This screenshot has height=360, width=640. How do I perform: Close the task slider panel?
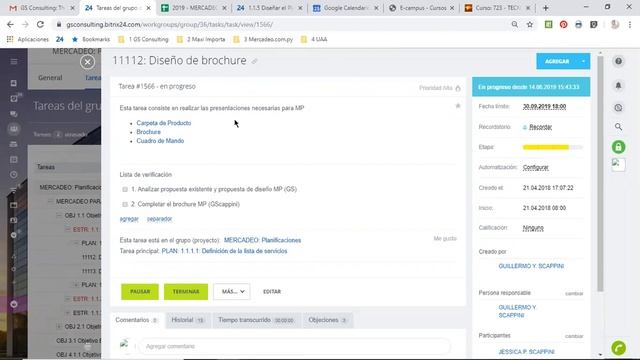87,62
